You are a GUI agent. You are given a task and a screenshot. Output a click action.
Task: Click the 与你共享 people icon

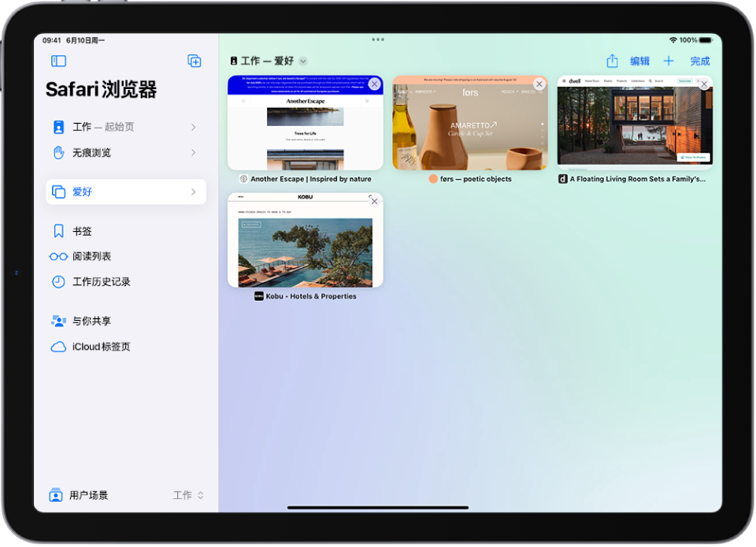click(58, 321)
